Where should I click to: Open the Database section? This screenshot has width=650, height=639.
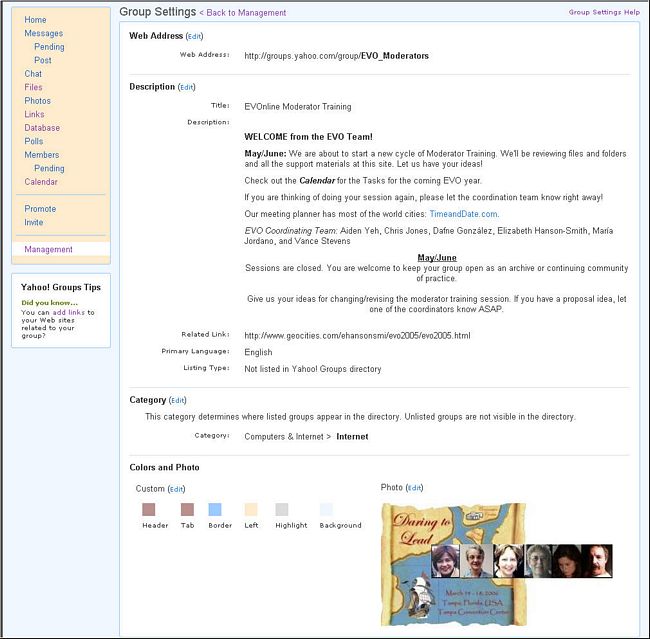[x=42, y=128]
